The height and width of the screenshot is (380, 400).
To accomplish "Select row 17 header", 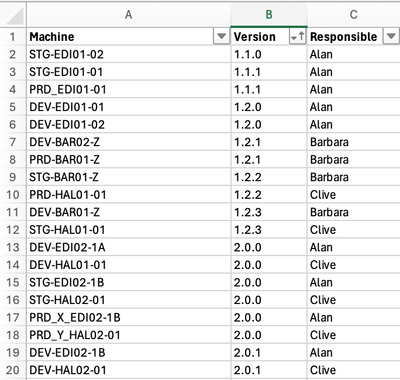I will 13,318.
